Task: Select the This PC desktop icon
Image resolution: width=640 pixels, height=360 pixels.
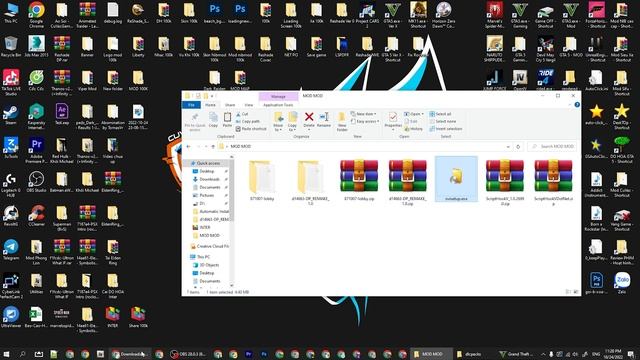Action: (x=11, y=12)
